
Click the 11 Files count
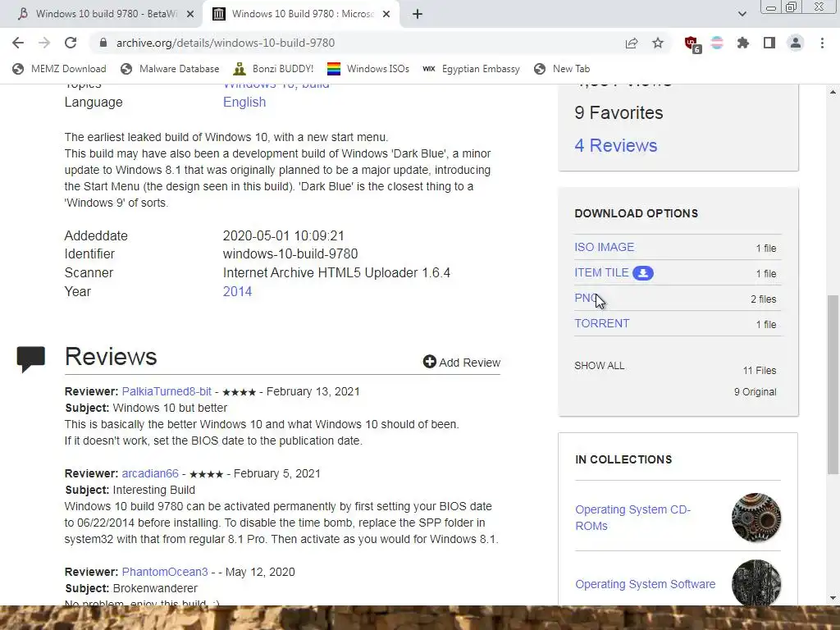click(x=759, y=371)
